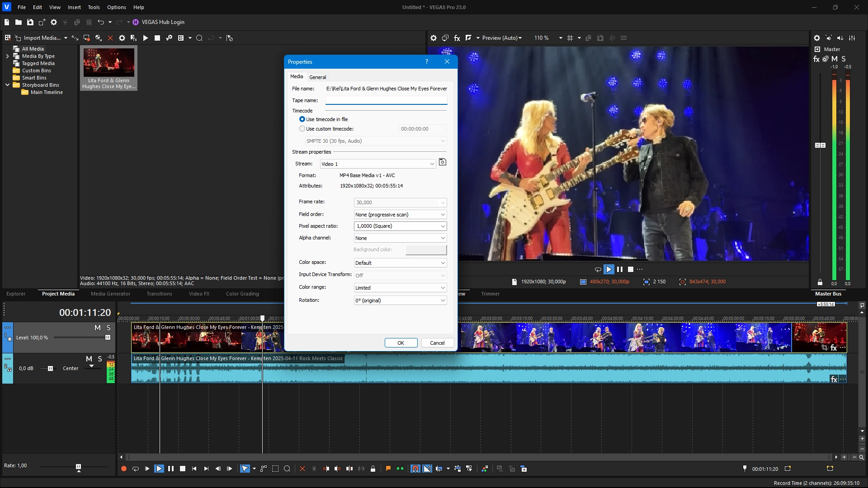The width and height of the screenshot is (868, 488).
Task: Click Cancel in the Properties dialog
Action: pyautogui.click(x=437, y=343)
